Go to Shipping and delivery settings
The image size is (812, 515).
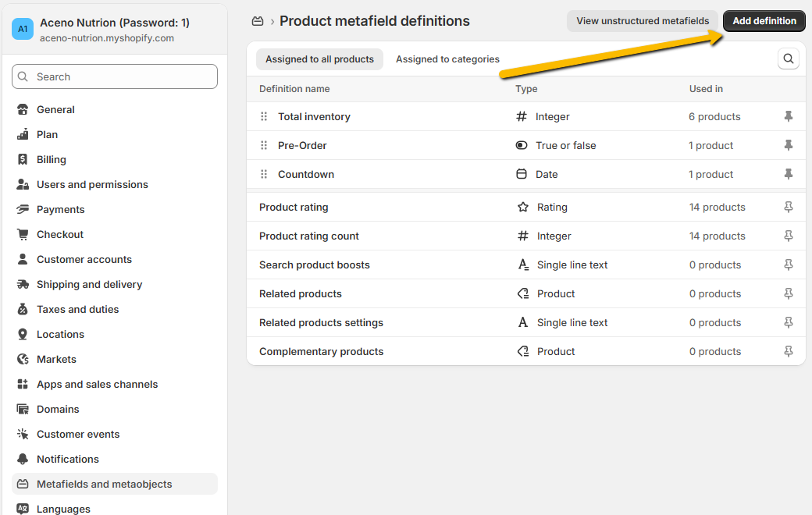coord(89,285)
